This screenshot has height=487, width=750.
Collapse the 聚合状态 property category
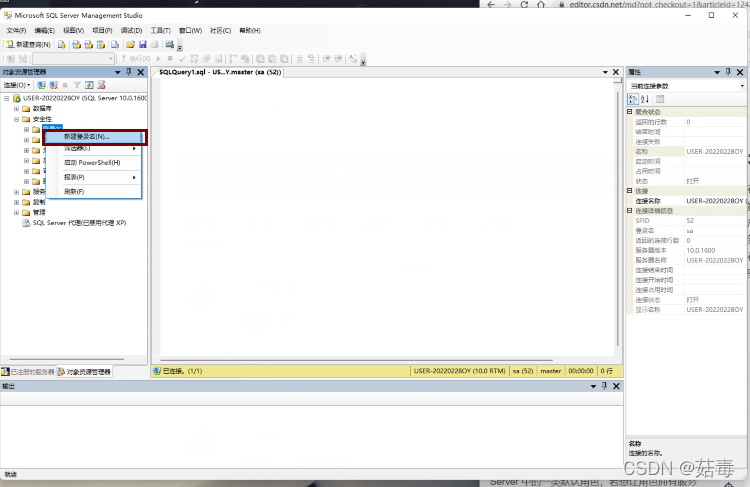(630, 111)
